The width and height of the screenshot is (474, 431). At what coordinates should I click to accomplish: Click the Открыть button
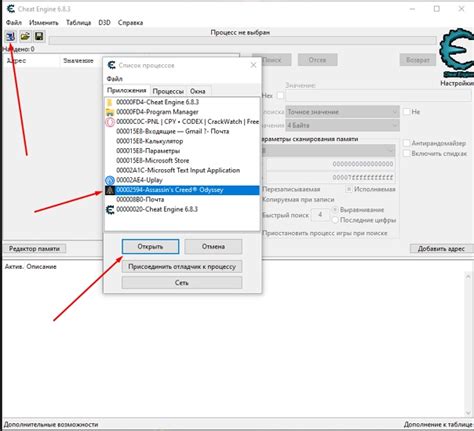coord(150,247)
